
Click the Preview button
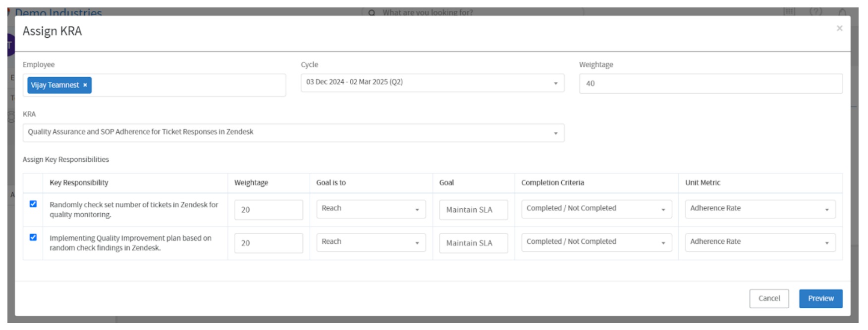[x=820, y=298]
